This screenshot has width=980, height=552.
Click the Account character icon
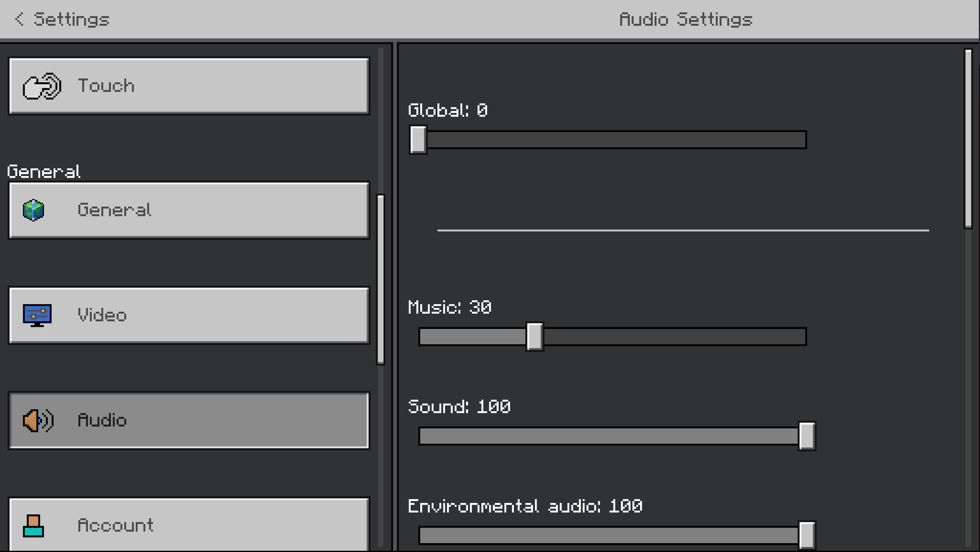[33, 526]
